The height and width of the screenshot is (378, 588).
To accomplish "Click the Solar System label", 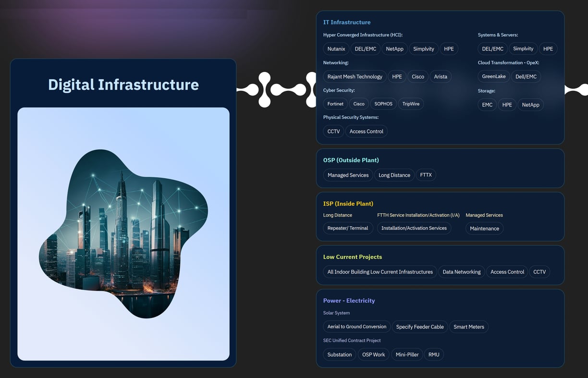I will tap(336, 313).
